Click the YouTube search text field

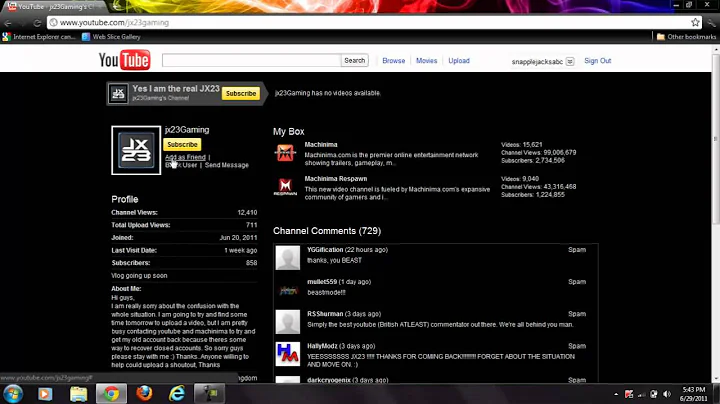point(251,60)
